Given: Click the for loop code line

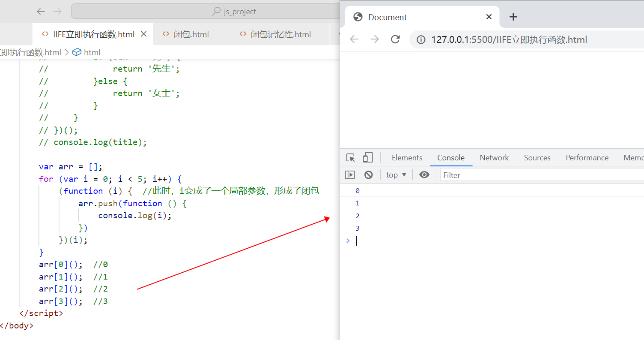Looking at the screenshot, I should tap(110, 179).
